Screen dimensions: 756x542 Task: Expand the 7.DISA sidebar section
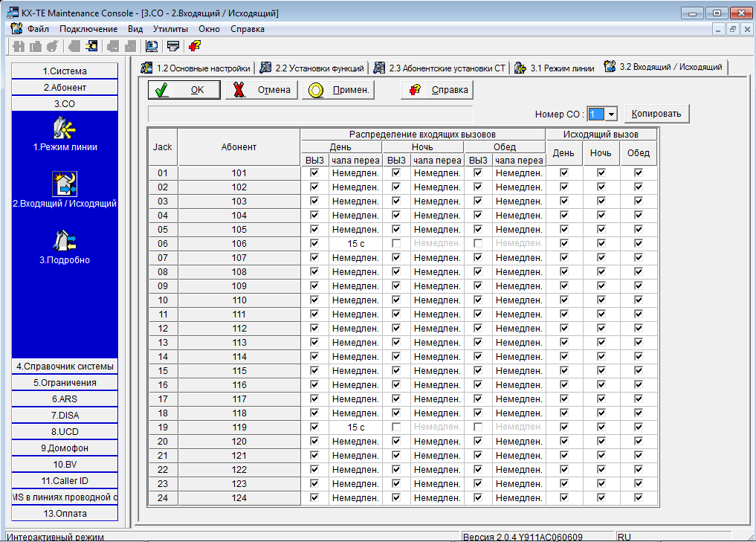click(x=65, y=415)
